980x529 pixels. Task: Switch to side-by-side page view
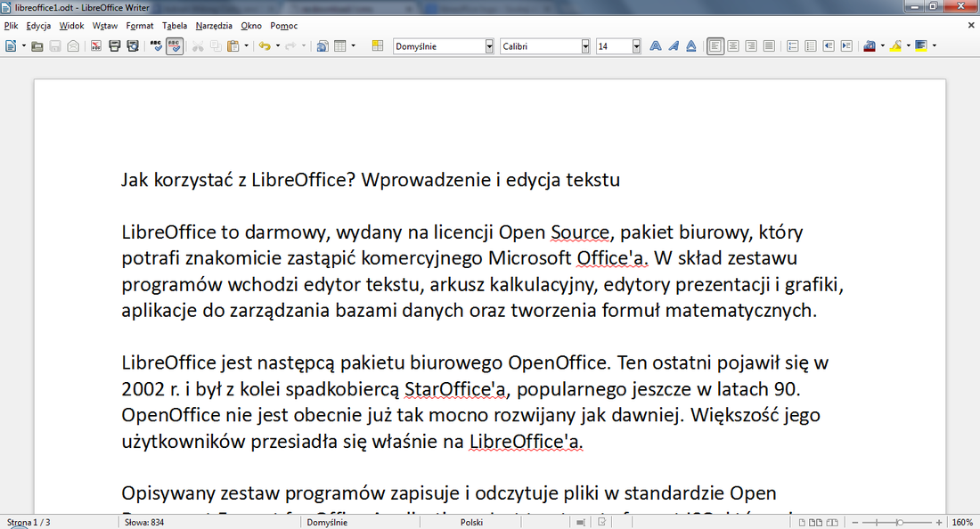click(x=815, y=522)
